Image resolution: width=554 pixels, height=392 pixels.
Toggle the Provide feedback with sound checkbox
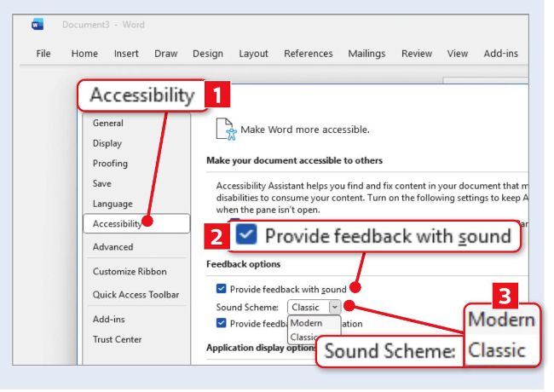tap(222, 289)
